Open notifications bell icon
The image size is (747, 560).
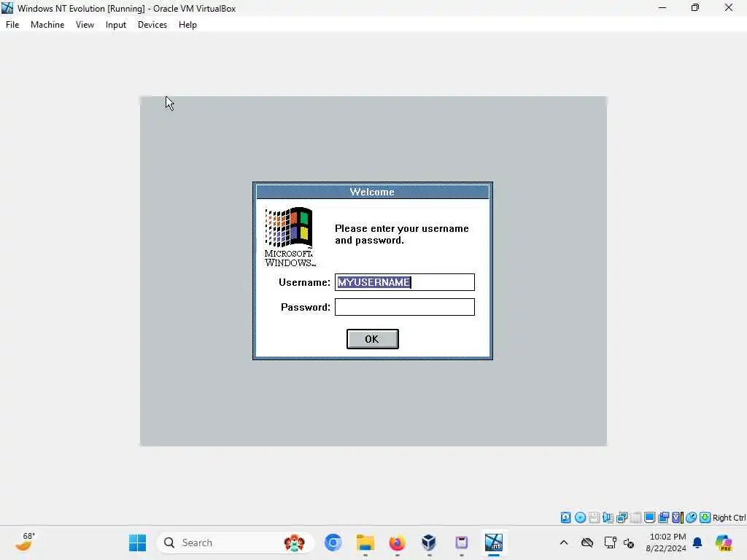coord(697,542)
